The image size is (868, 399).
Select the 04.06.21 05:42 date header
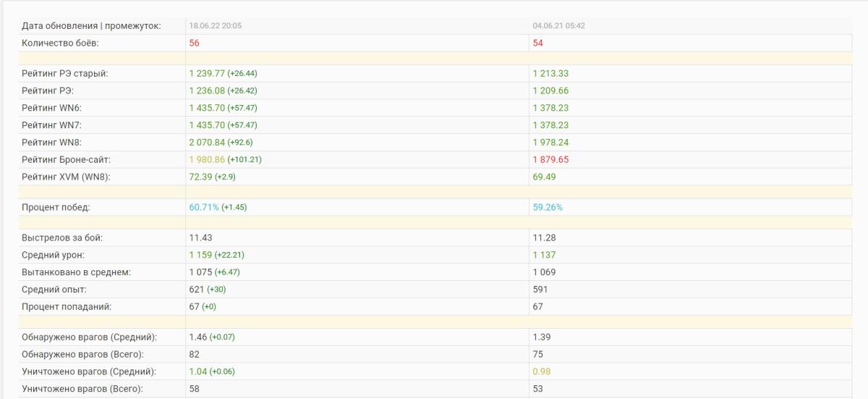559,26
